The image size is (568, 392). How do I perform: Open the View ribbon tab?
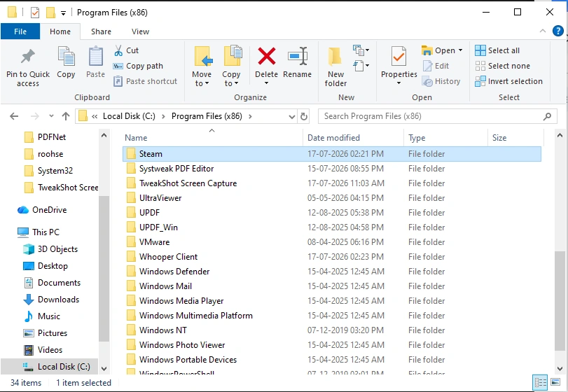pyautogui.click(x=140, y=31)
